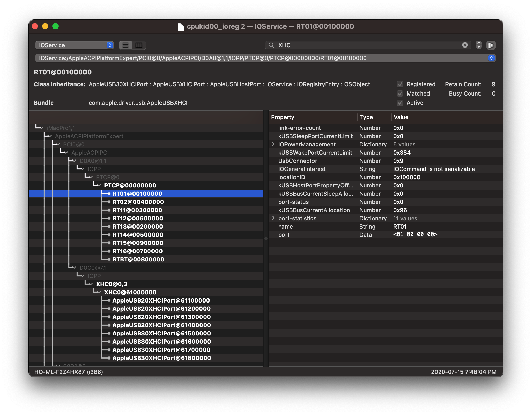Toggle the Matched checkbox

coord(400,93)
